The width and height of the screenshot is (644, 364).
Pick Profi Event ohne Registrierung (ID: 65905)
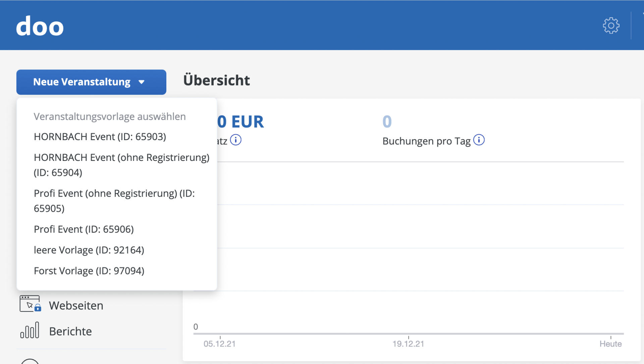[x=114, y=201]
